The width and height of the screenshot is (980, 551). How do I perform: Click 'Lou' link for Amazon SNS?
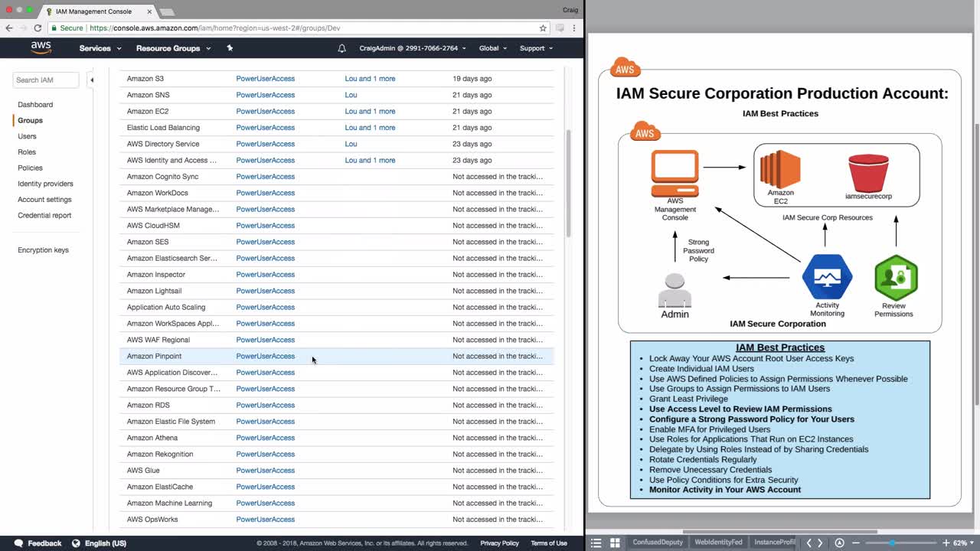click(x=351, y=95)
